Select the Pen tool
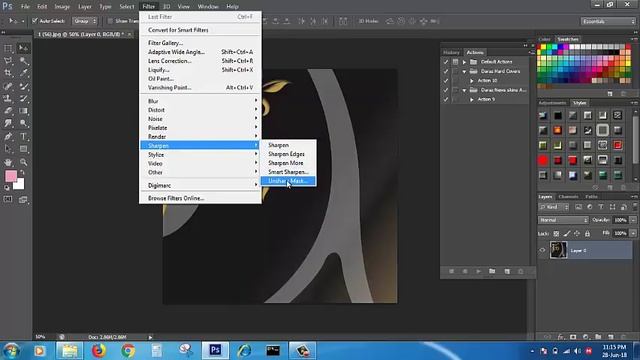The height and width of the screenshot is (360, 640). (8, 136)
